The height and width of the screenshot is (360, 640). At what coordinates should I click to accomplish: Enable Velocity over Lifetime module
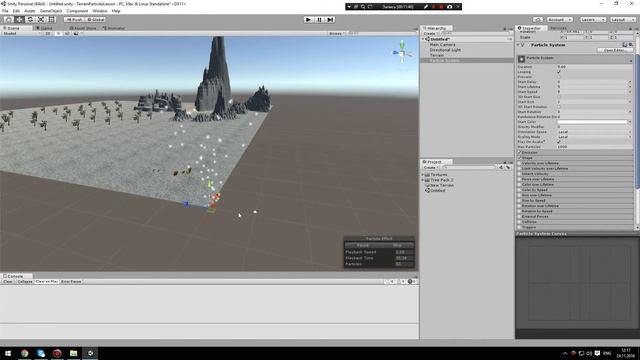(x=520, y=163)
